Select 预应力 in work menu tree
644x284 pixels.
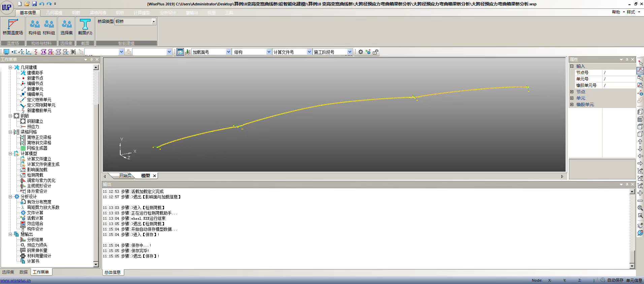coord(33,127)
